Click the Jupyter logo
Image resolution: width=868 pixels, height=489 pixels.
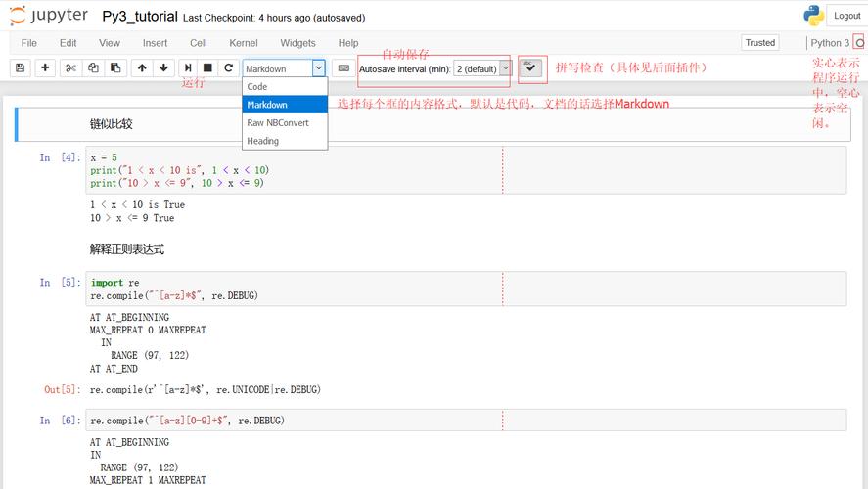49,16
